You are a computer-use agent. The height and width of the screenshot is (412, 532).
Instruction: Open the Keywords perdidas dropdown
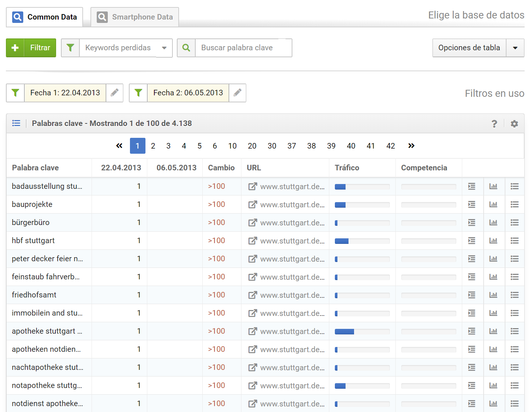pos(126,48)
